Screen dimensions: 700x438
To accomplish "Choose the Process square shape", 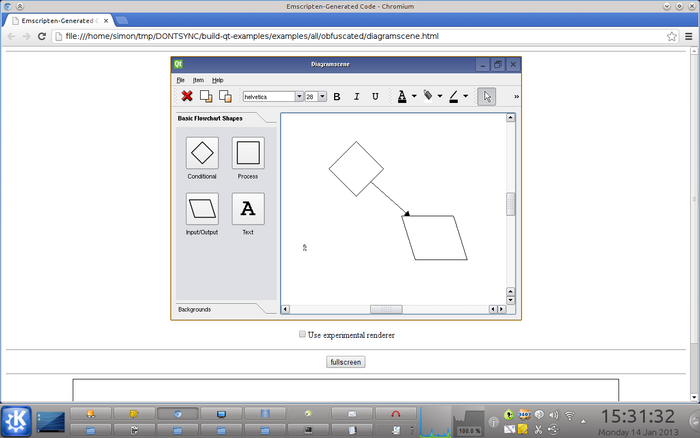I will pos(248,153).
